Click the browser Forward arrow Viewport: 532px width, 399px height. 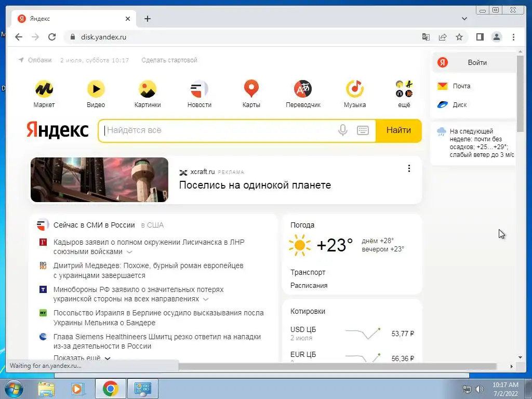click(x=35, y=37)
